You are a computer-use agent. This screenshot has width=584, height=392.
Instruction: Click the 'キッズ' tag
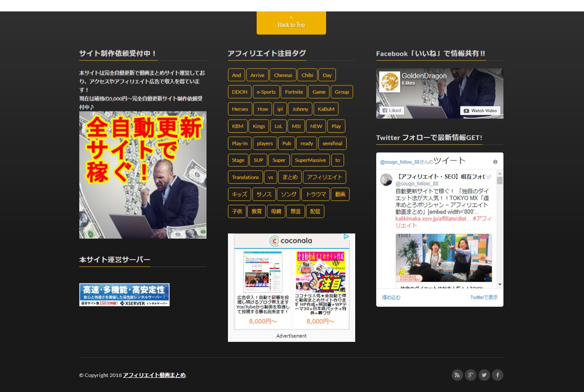tap(240, 194)
